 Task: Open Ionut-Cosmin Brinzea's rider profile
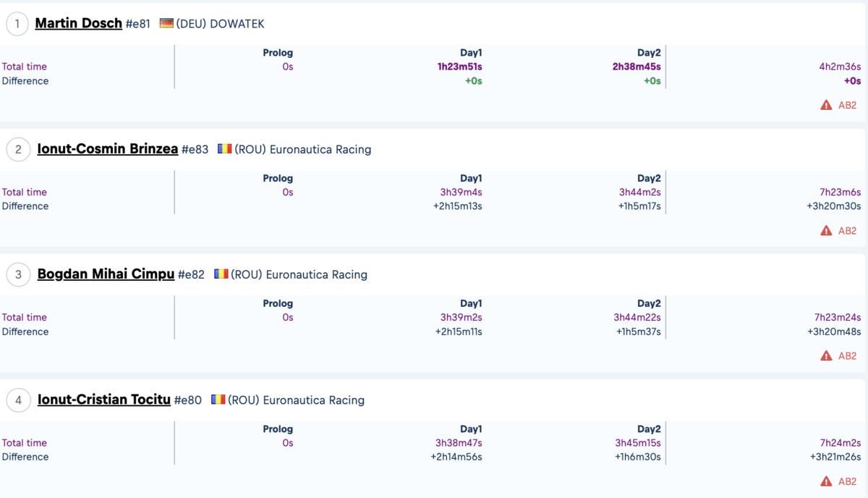108,149
